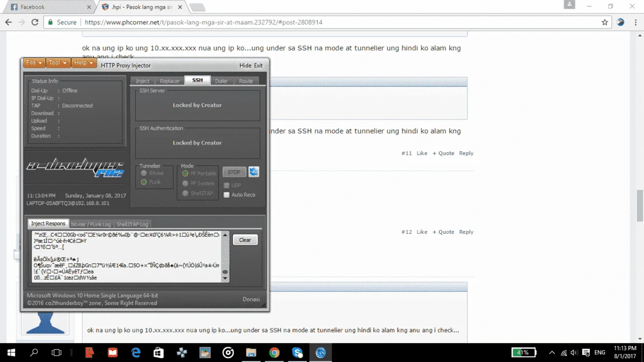The width and height of the screenshot is (644, 362).
Task: Click the STOP button
Action: click(234, 172)
